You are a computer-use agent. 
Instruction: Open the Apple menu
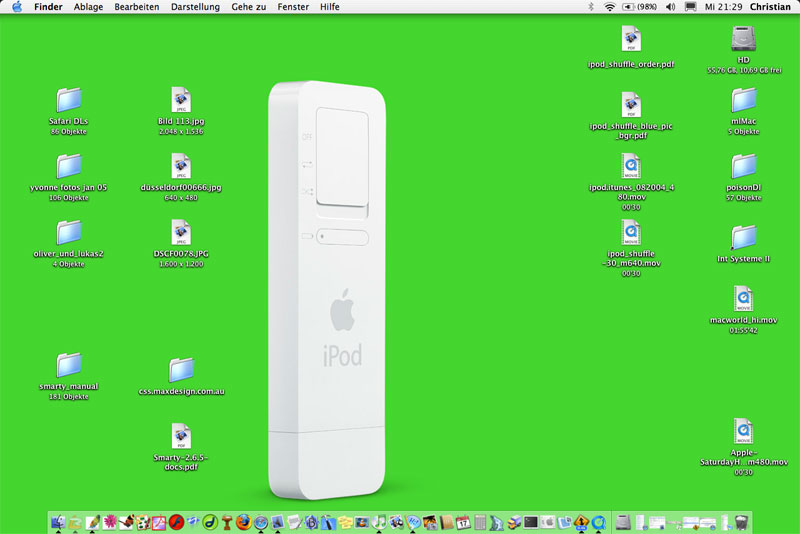point(17,7)
